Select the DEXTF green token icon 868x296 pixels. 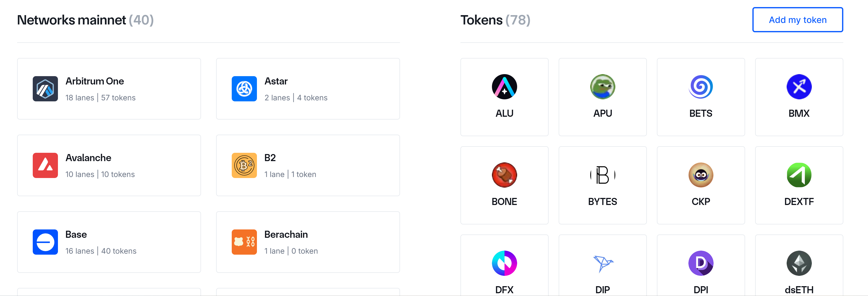pos(799,175)
